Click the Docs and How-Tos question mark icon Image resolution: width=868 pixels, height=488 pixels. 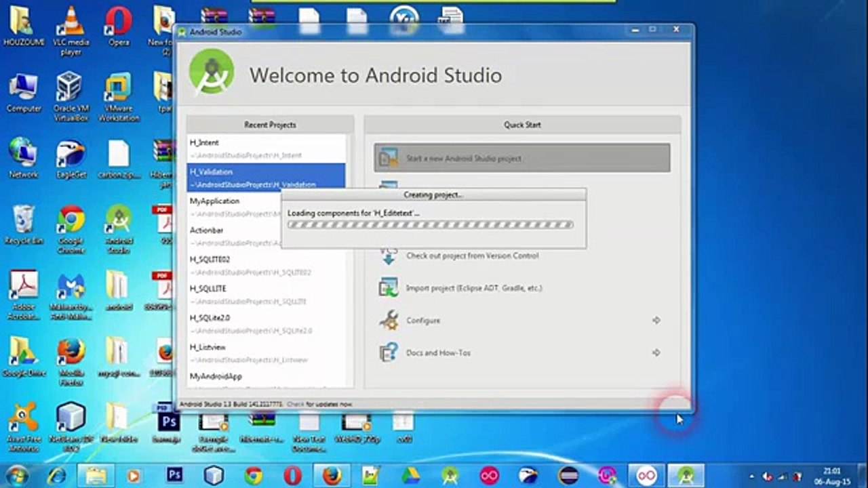pos(389,352)
